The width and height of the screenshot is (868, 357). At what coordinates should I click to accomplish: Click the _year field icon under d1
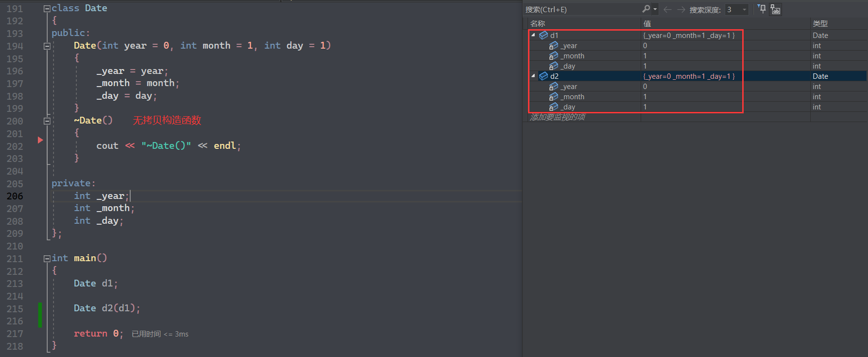point(554,46)
